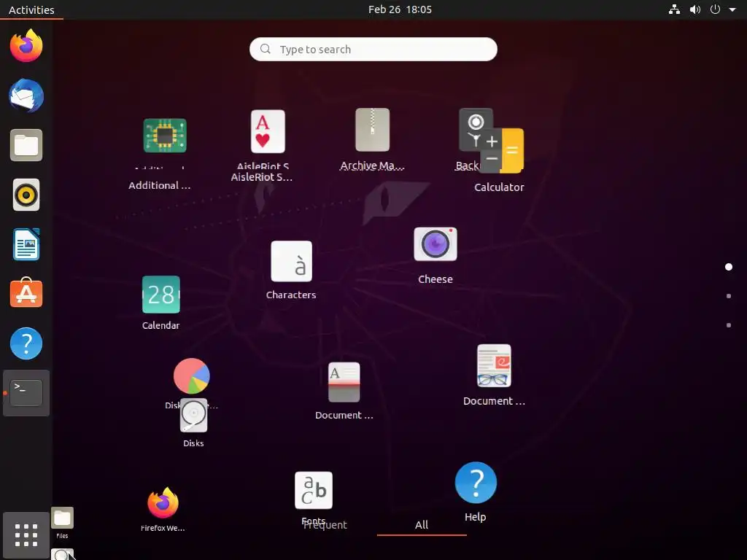
Task: Click the Cheese label text
Action: (x=436, y=279)
